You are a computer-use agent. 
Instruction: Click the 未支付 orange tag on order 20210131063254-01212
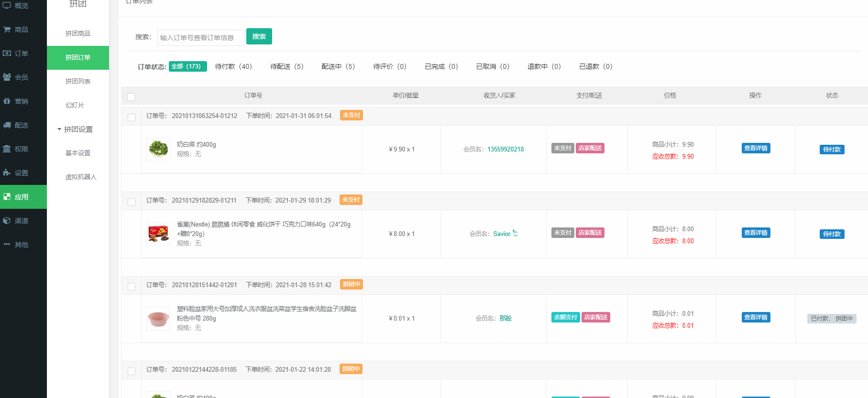[x=352, y=115]
